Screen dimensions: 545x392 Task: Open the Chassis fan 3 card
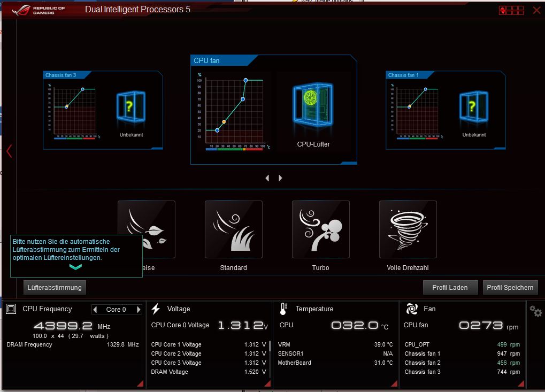tap(103, 110)
